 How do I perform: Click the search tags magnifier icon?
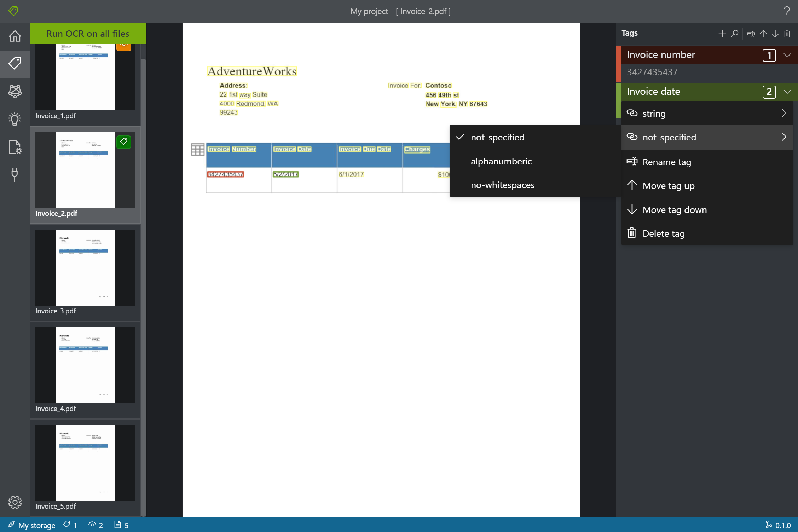click(x=734, y=34)
